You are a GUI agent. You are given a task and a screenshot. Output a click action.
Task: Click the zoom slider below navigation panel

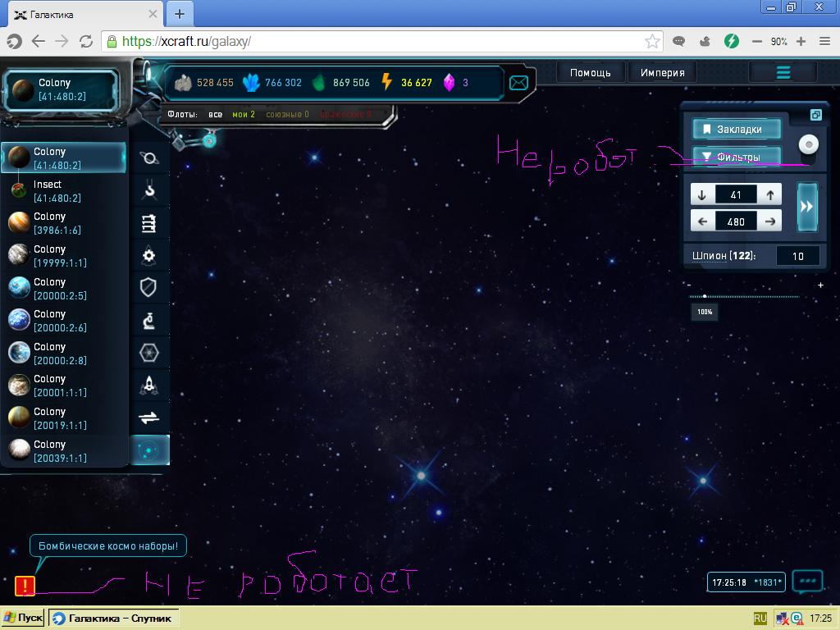(742, 296)
